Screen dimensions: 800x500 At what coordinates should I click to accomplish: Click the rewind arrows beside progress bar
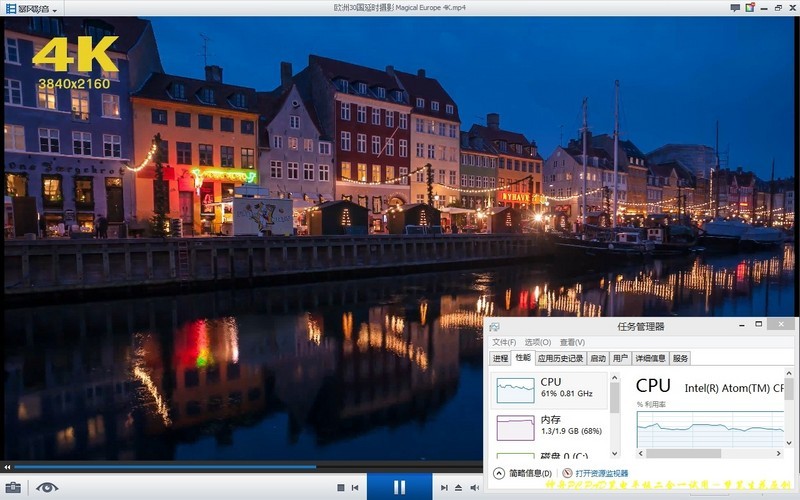(x=7, y=467)
